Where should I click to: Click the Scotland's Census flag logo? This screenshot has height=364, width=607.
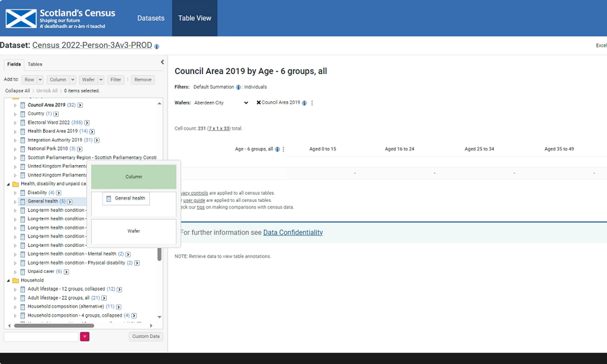pos(21,18)
